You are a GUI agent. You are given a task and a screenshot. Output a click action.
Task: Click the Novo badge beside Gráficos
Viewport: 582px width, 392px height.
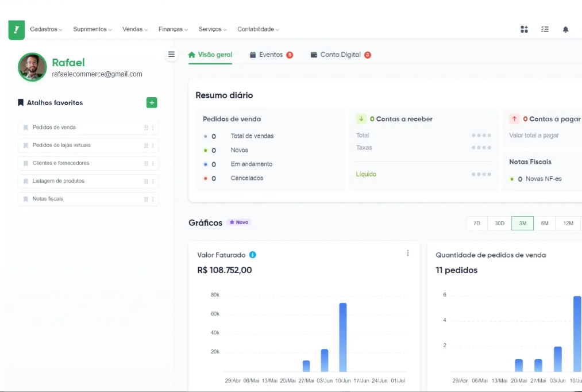(238, 222)
